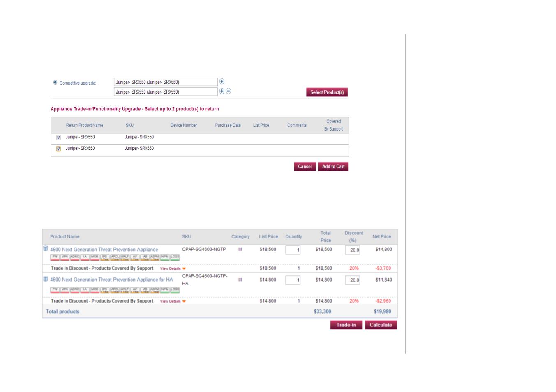Viewport: 556px width, 392px height.
Task: Open the second Juniper- SRX550 competitive product field
Action: coord(166,92)
